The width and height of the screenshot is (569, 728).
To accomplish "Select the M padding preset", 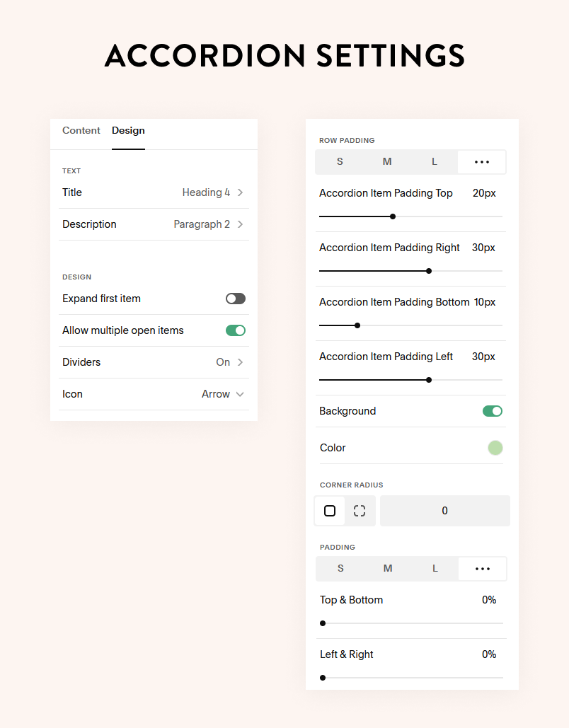I will click(x=387, y=568).
